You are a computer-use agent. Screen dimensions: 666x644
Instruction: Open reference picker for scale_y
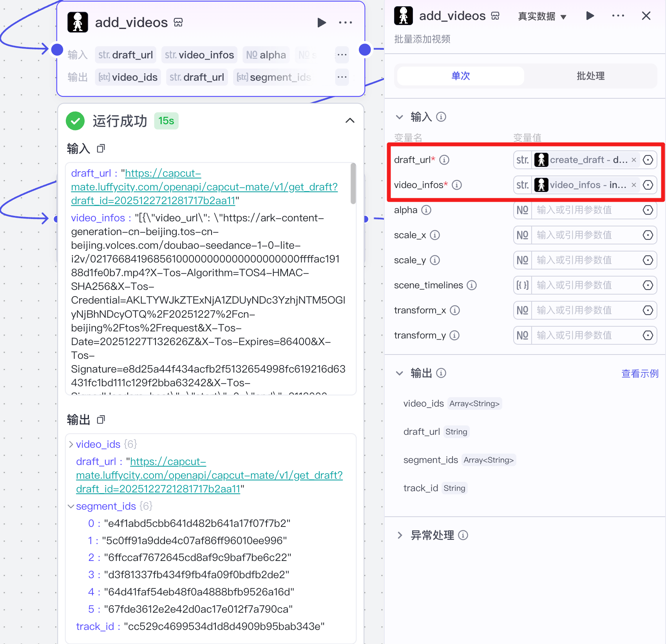coord(648,260)
